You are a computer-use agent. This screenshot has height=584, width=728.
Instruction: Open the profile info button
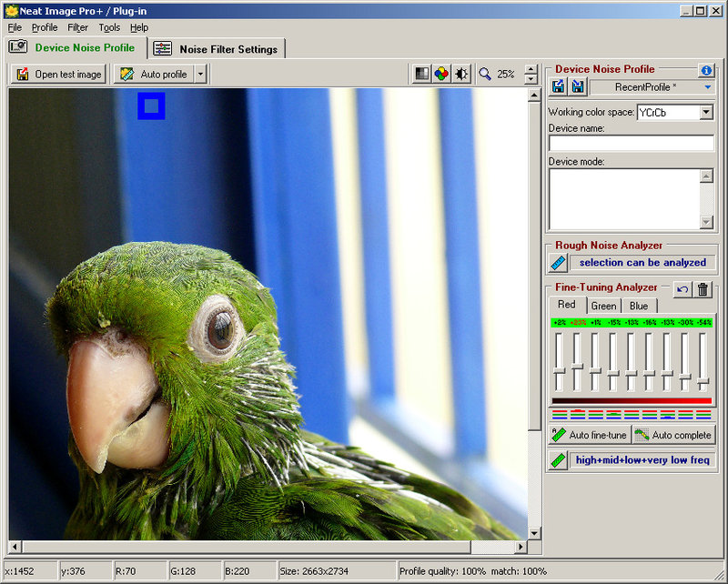706,70
